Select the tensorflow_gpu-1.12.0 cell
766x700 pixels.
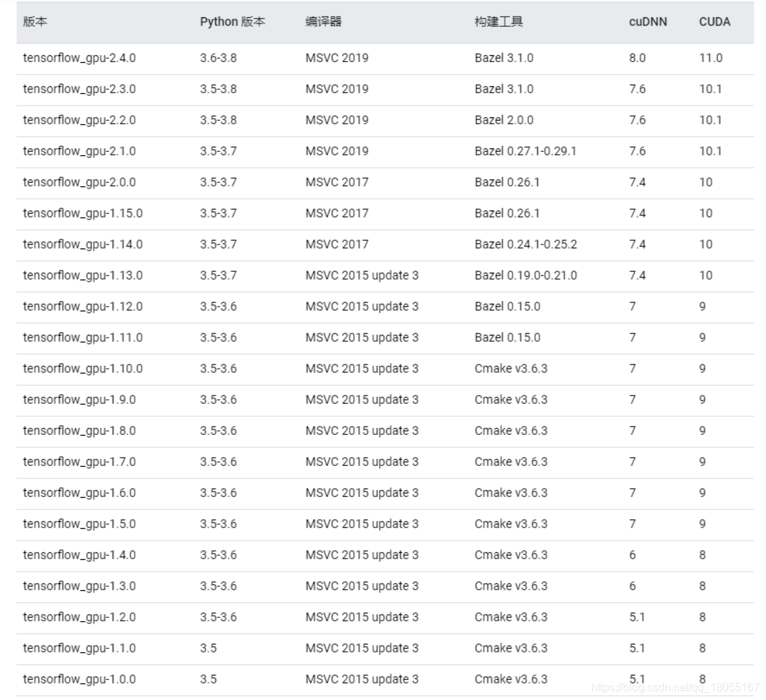[x=83, y=307]
